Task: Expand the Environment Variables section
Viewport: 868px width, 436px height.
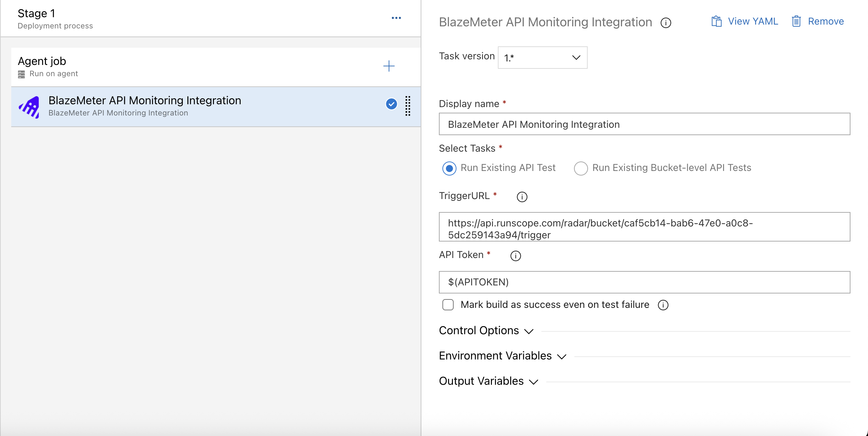Action: point(502,356)
